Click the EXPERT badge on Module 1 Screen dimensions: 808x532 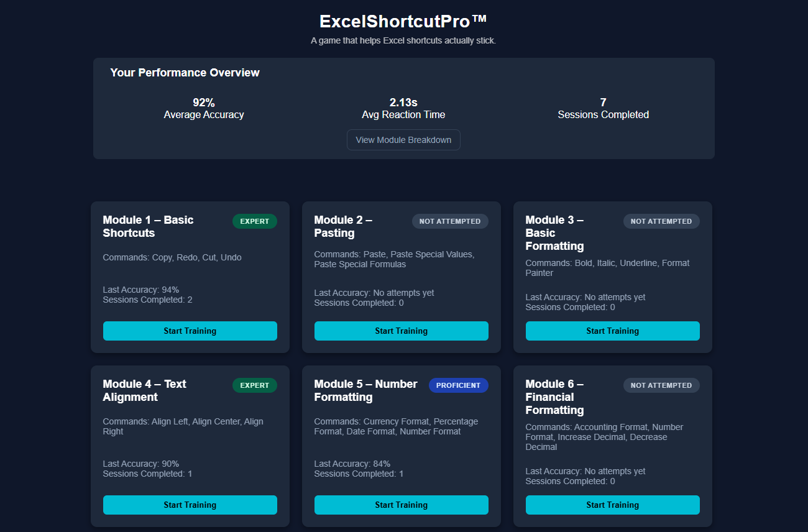tap(255, 221)
